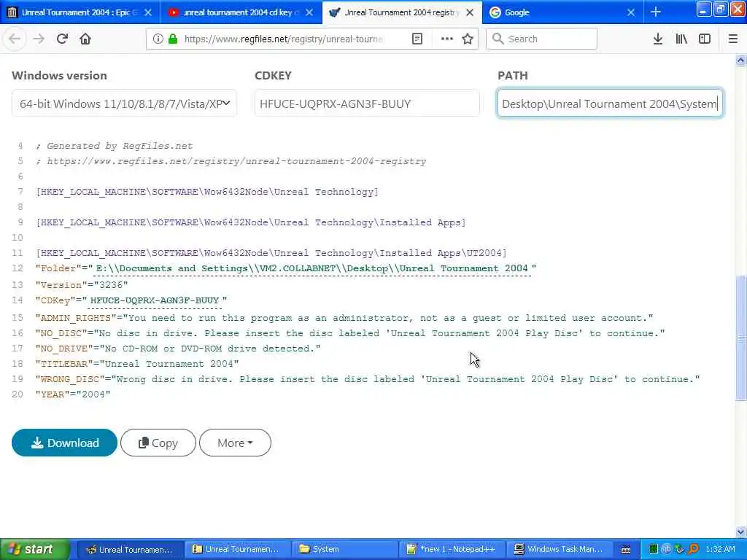Click inside the PATH input field
This screenshot has width=747, height=560.
tap(610, 104)
